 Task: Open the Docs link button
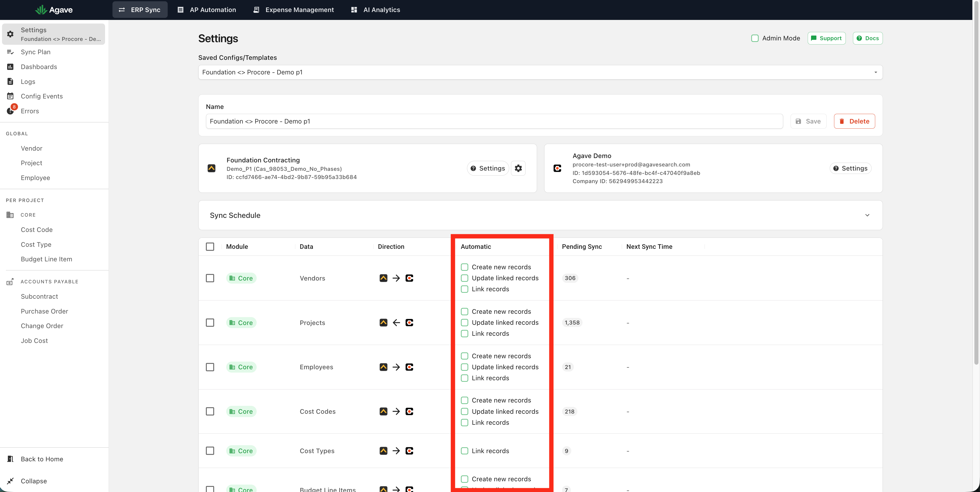click(867, 38)
